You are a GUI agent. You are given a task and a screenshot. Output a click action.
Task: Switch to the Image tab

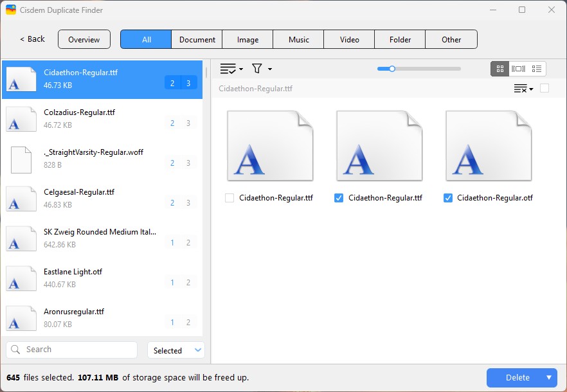[248, 39]
